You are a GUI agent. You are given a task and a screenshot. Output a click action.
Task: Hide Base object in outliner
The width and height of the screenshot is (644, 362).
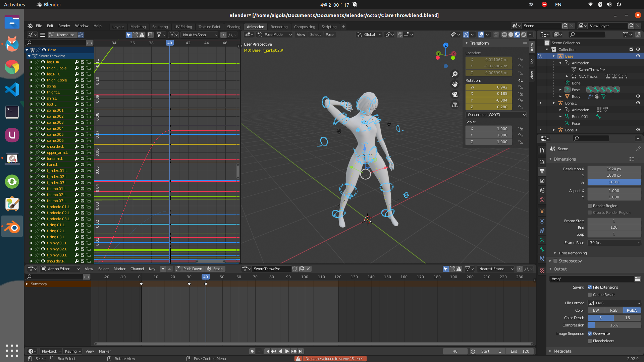(638, 56)
